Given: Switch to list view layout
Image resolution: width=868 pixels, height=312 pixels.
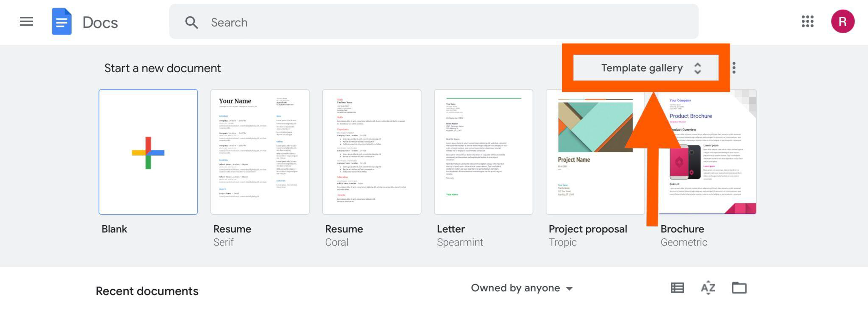Looking at the screenshot, I should click(677, 288).
